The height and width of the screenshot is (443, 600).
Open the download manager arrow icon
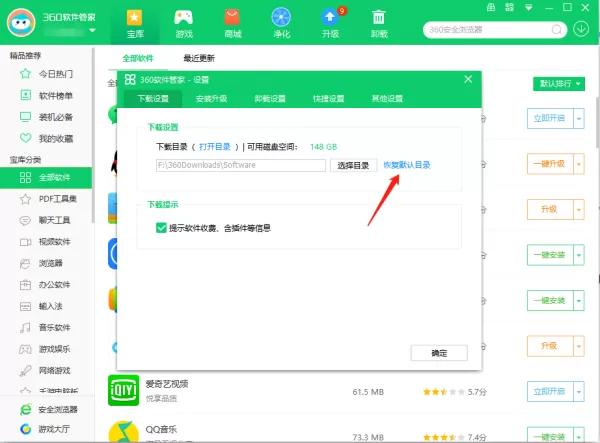tap(581, 29)
